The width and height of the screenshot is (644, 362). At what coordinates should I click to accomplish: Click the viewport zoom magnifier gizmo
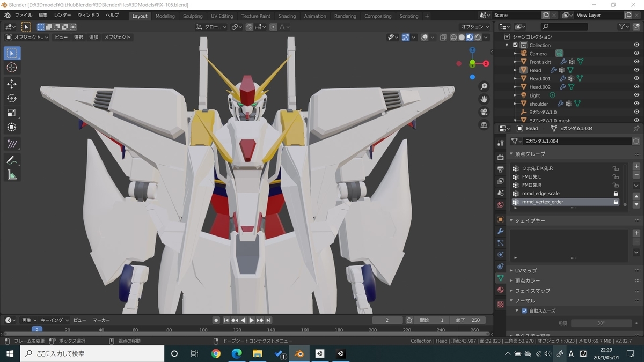(x=484, y=87)
